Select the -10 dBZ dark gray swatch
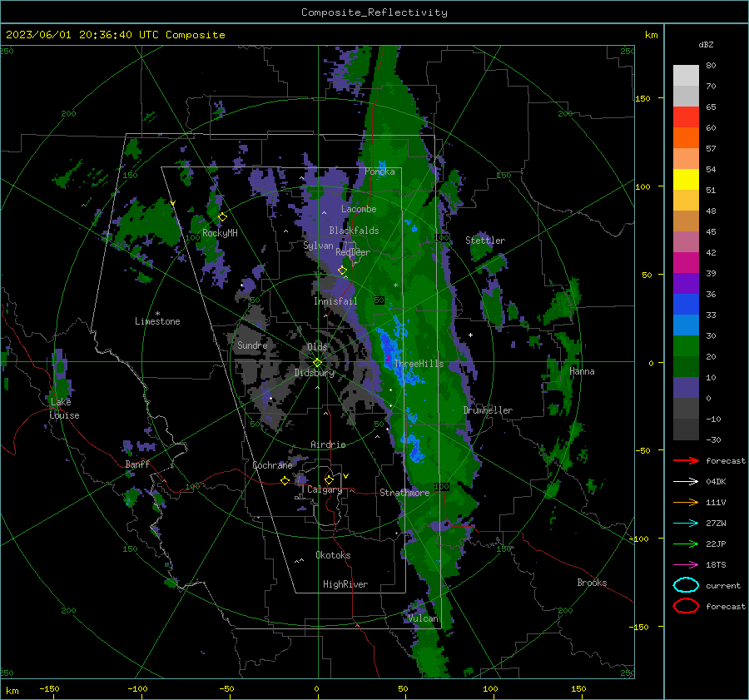 coord(686,429)
